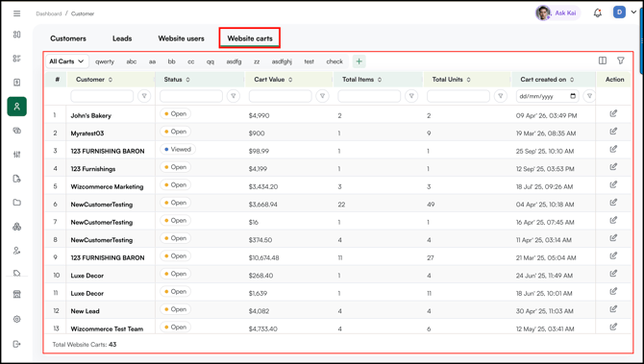The image size is (644, 364).
Task: Open the storefront icon in sidebar
Action: point(17,294)
